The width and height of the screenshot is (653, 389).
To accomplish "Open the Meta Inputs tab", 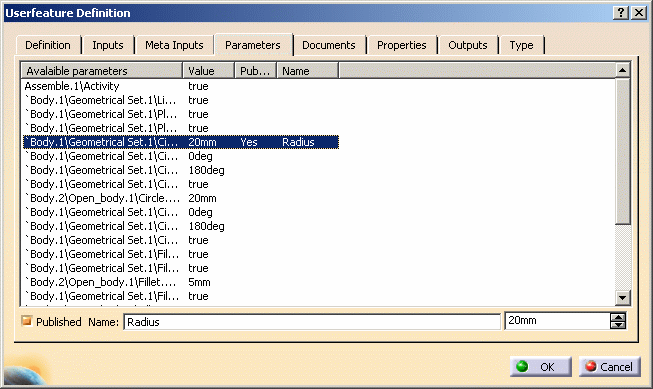I will [x=174, y=45].
